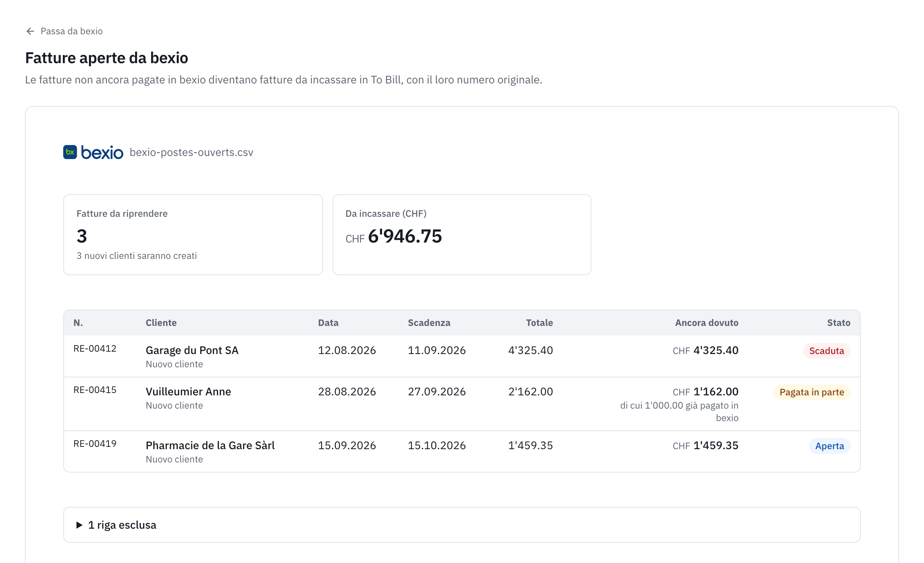
Task: Click the Totale column header
Action: [x=539, y=323]
